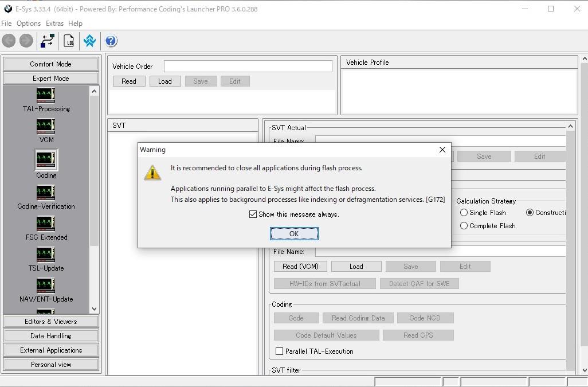Open the Extras menu

(x=55, y=24)
